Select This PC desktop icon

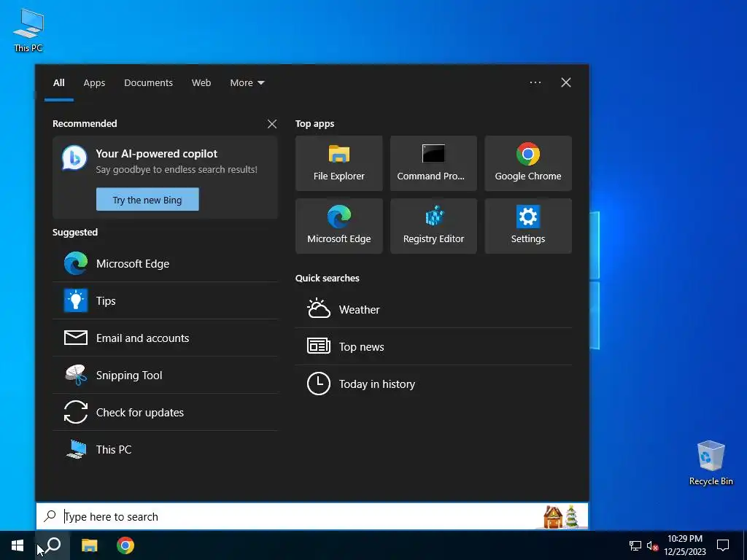[x=28, y=30]
